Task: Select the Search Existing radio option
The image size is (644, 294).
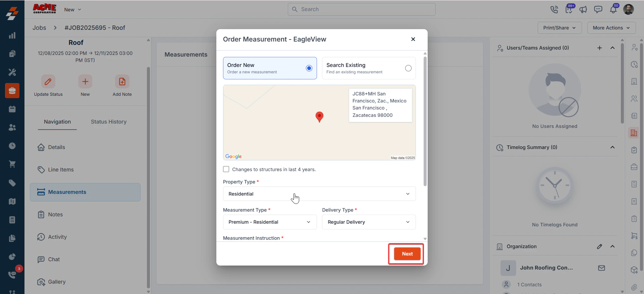Action: click(x=408, y=68)
